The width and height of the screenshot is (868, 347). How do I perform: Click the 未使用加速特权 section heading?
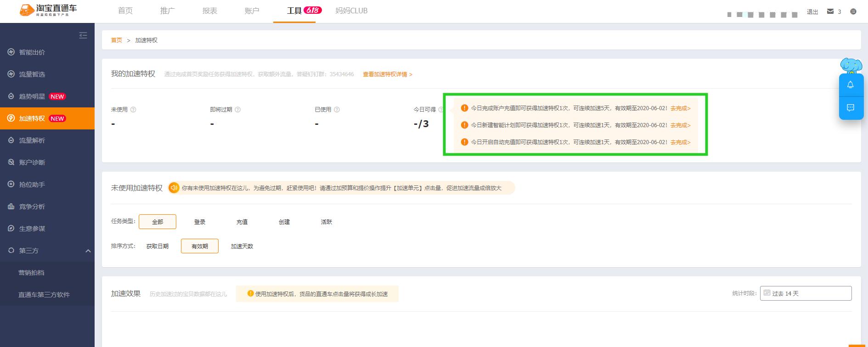137,188
